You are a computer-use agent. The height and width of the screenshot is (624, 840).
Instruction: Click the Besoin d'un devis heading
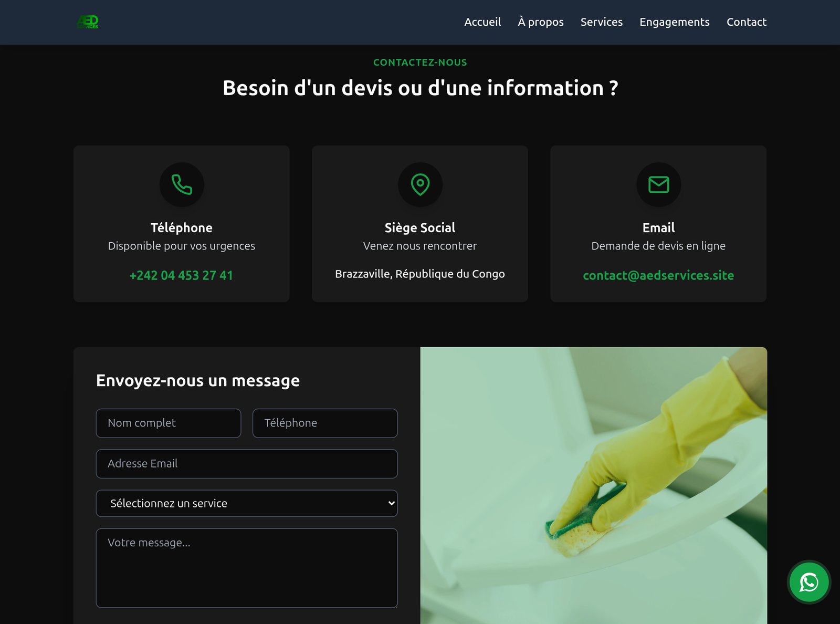click(x=420, y=88)
